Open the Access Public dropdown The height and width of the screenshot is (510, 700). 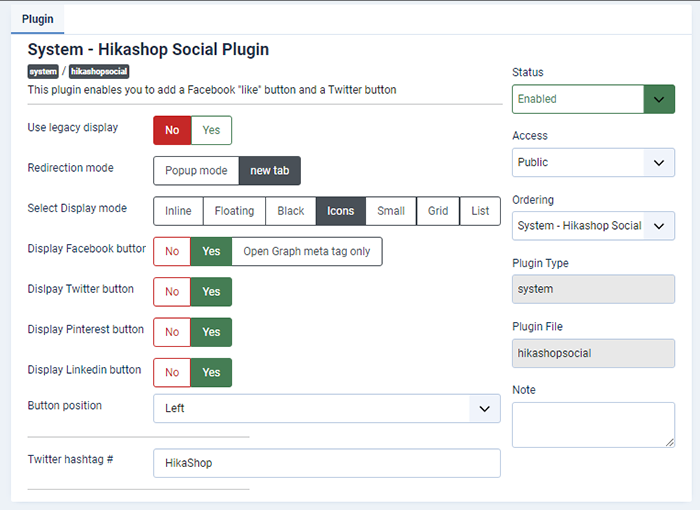point(593,163)
